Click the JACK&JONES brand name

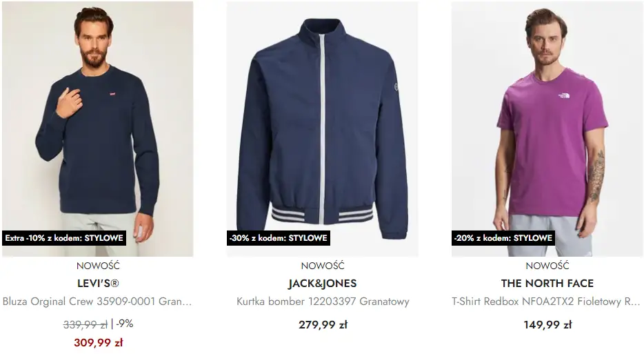(323, 284)
